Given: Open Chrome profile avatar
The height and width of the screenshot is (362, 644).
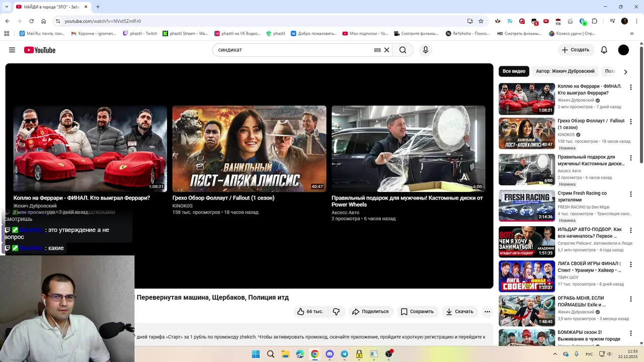Looking at the screenshot, I should click(x=624, y=21).
